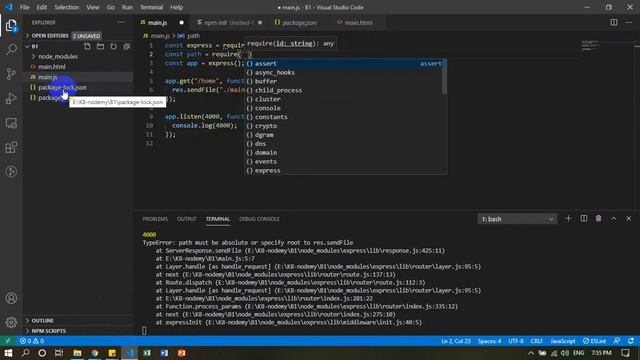Open notifications bell in status bar
Image resolution: width=640 pixels, height=360 pixels.
(x=631, y=341)
